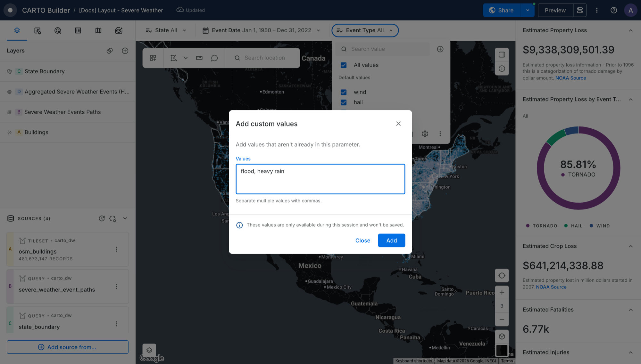Open osm_buildings source options menu
Screen dimensions: 641x364
pos(116,249)
